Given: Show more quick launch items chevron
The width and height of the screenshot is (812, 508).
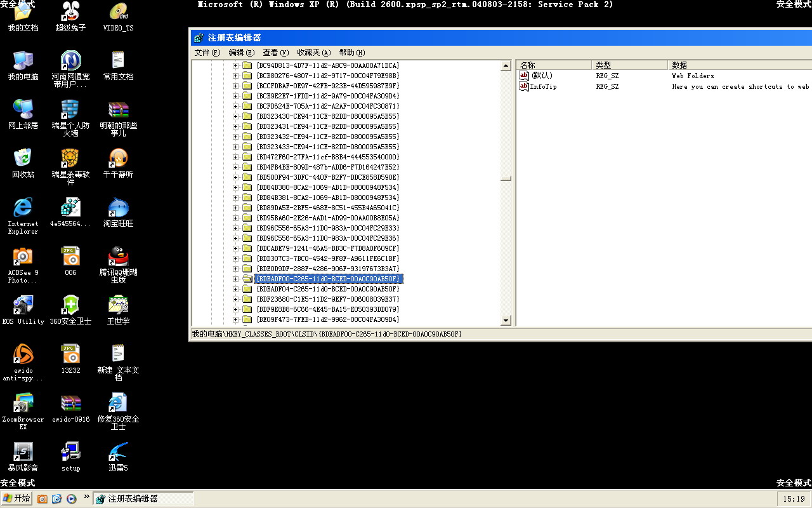Looking at the screenshot, I should [x=87, y=497].
